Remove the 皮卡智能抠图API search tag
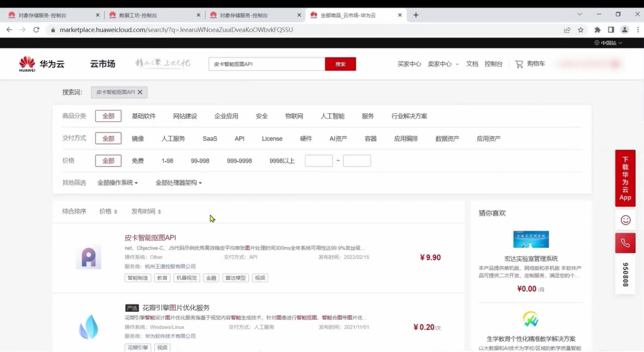This screenshot has height=352, width=644. [x=140, y=92]
